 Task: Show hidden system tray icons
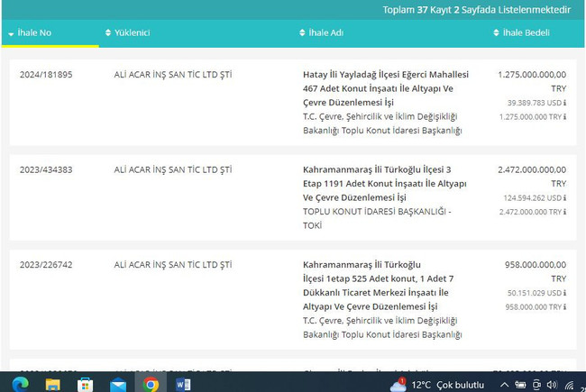click(x=507, y=384)
